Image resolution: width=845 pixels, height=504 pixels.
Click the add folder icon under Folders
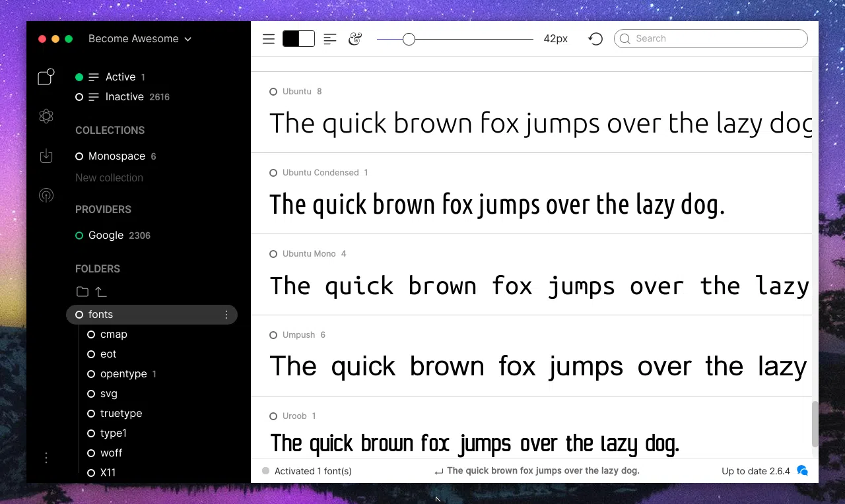[x=82, y=292]
